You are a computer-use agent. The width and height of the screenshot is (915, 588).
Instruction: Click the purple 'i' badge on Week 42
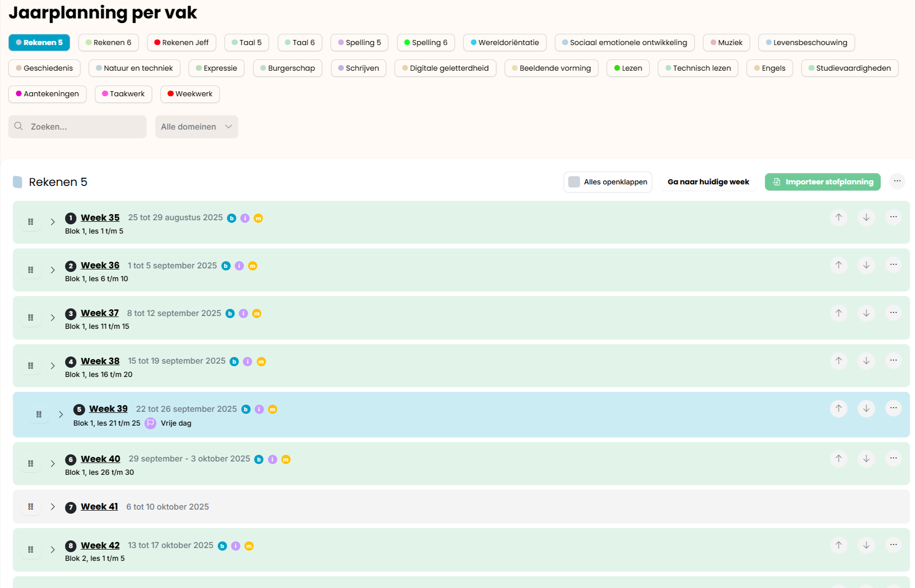pos(236,546)
